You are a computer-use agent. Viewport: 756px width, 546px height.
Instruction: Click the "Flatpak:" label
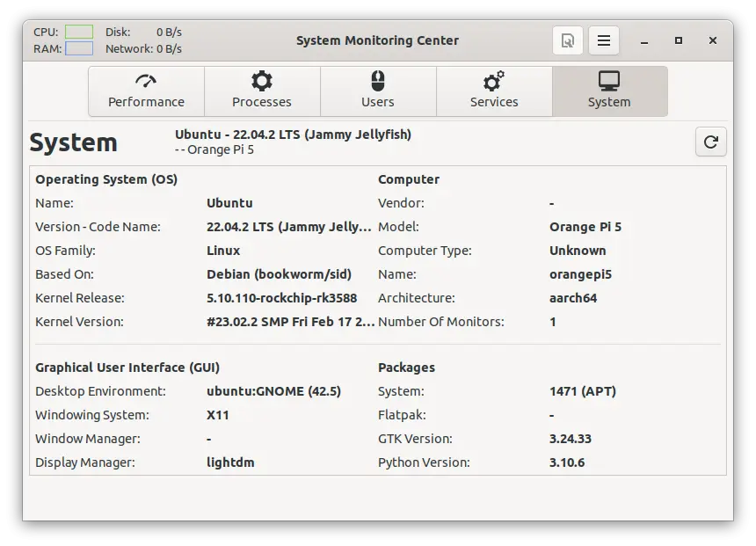[x=402, y=415]
